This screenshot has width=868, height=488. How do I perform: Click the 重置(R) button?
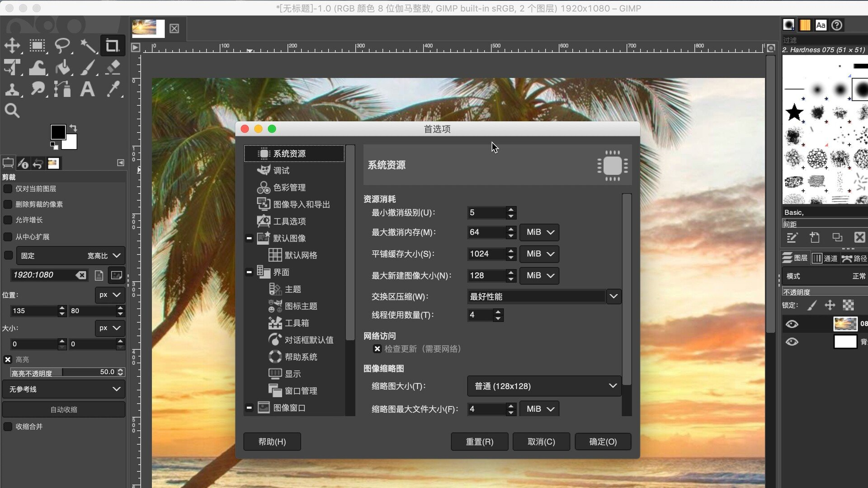(479, 441)
